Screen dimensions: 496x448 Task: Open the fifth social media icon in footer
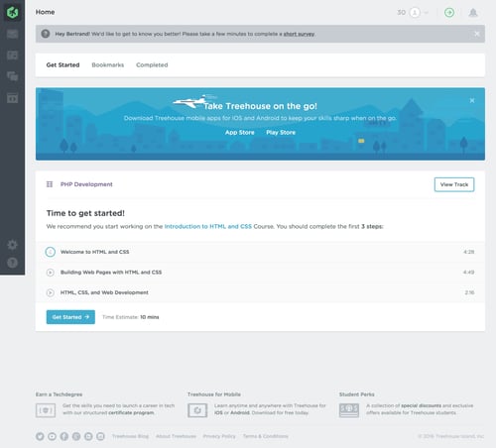pos(88,436)
